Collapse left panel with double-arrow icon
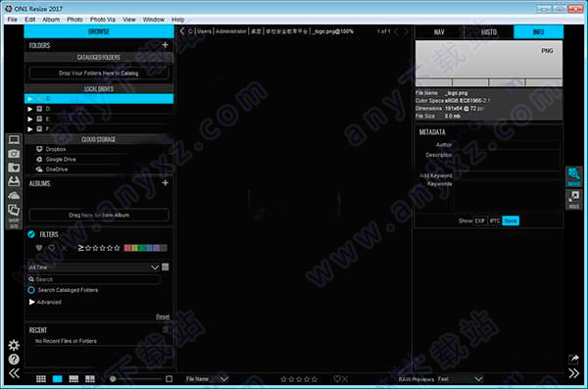Viewport: 588px width, 389px height. (x=15, y=373)
